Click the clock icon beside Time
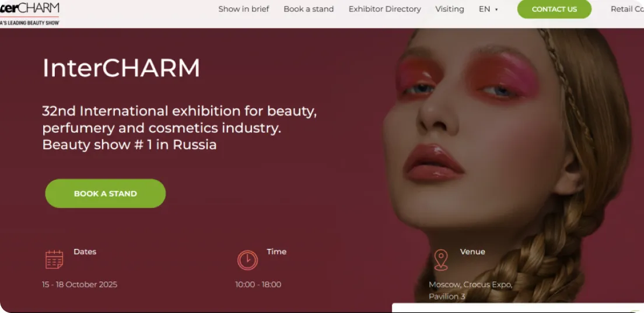 [x=248, y=260]
